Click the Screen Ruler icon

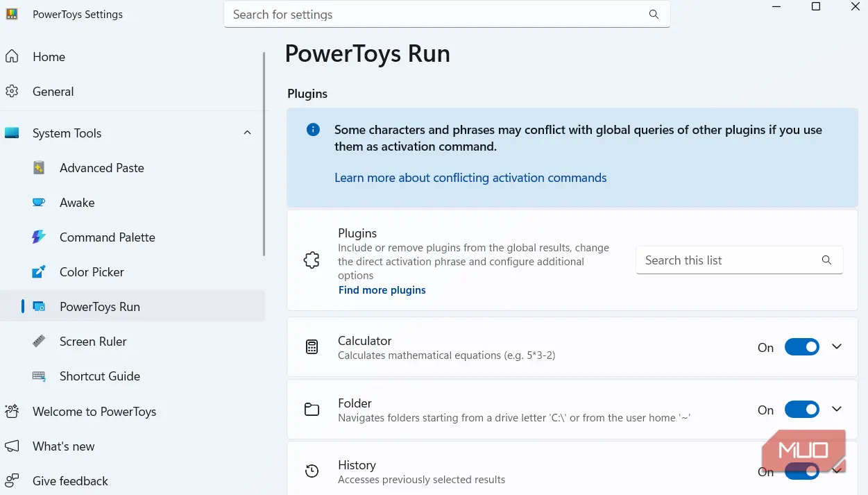pos(39,342)
